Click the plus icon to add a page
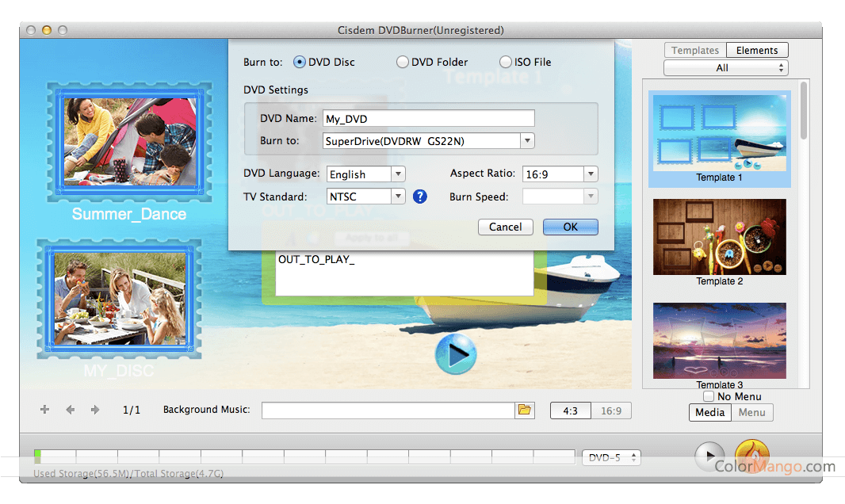845x504 pixels. click(x=44, y=410)
